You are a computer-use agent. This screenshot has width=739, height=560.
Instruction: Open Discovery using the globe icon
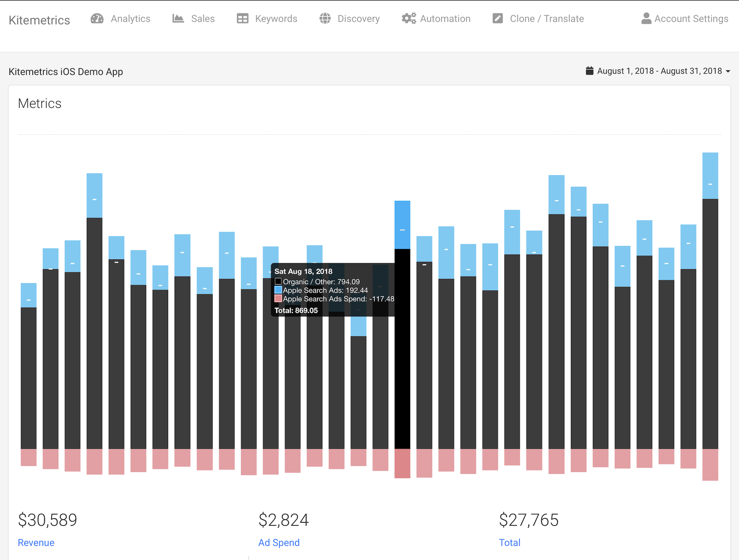325,18
